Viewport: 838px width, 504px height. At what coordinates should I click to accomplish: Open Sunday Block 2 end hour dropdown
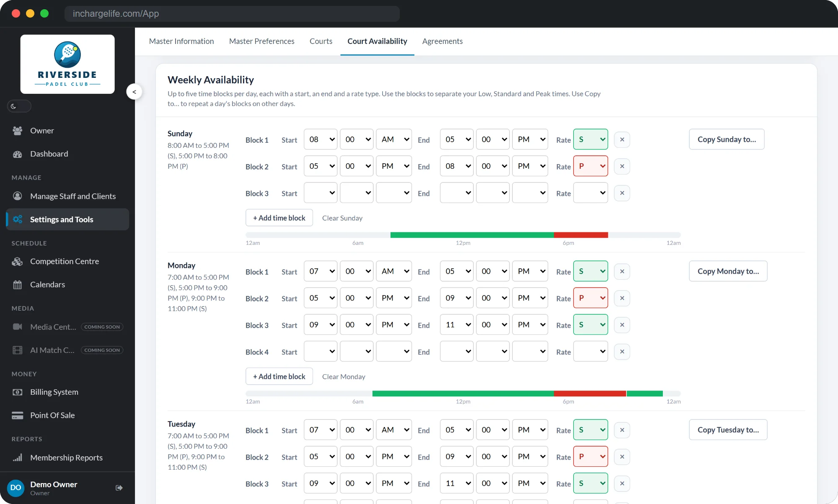click(x=457, y=166)
